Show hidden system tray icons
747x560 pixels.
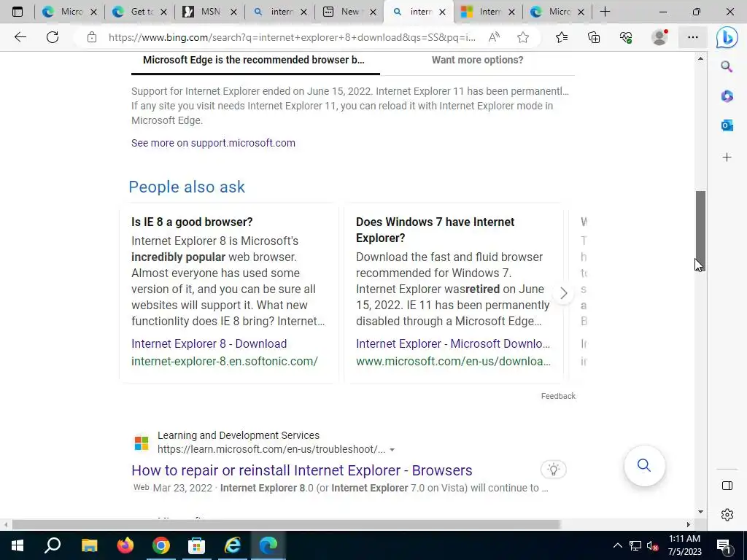(x=617, y=545)
